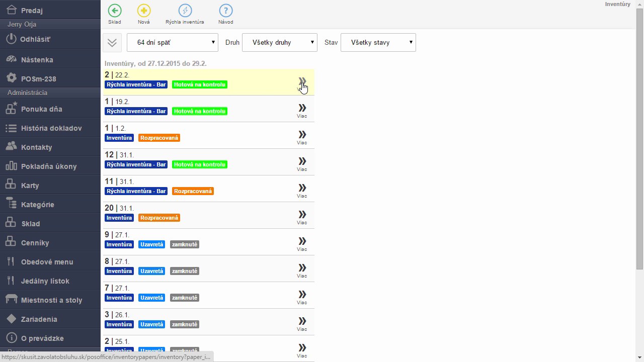Viewport: 644px width, 362px height.
Task: Click 'Rozpracovaná' tag of 1.2. row
Action: click(x=159, y=138)
